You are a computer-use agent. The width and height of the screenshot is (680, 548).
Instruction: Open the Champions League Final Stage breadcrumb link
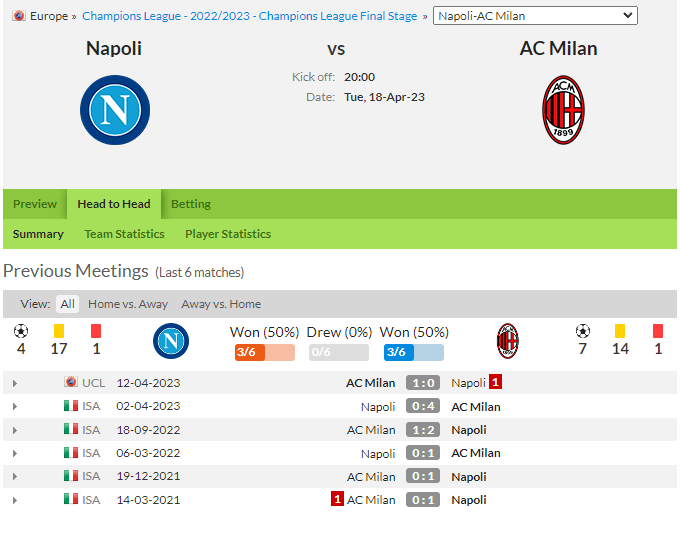(250, 16)
